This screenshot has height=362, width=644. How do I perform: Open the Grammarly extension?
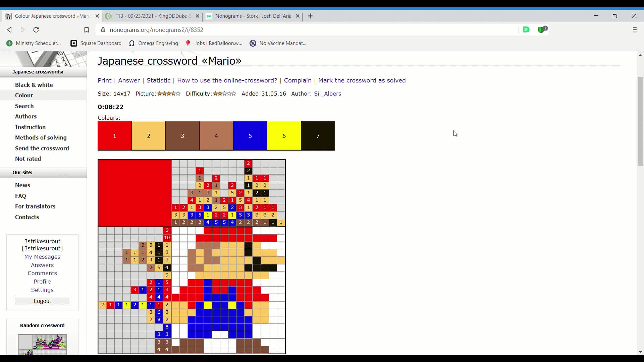(526, 30)
